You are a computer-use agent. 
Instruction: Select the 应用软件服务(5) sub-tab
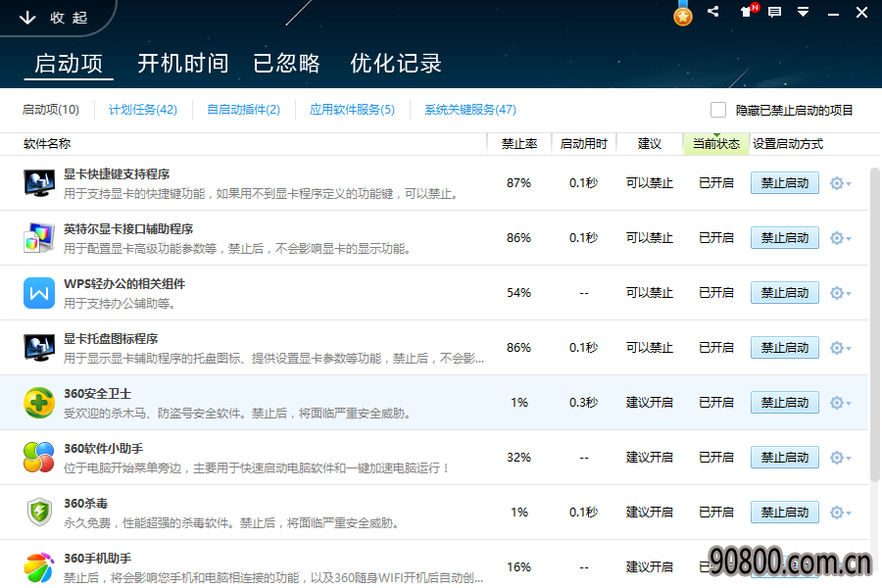352,110
